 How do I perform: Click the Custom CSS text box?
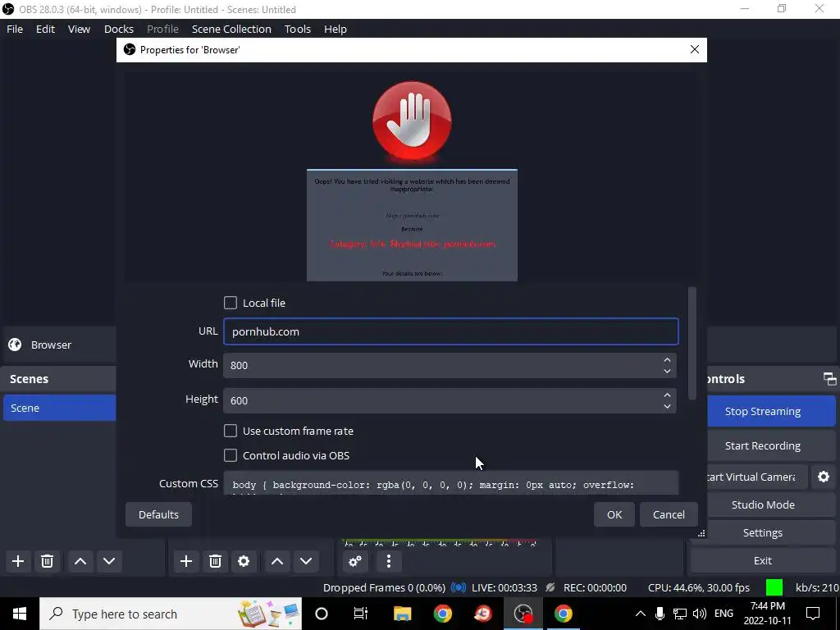[x=451, y=483]
